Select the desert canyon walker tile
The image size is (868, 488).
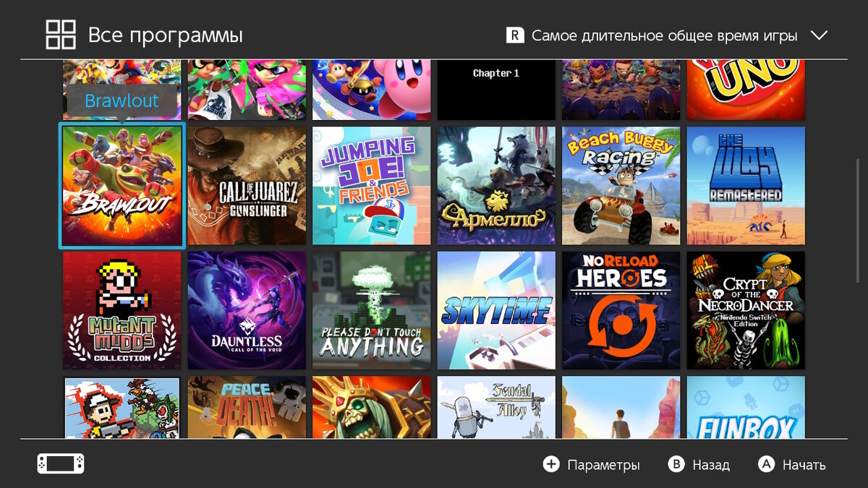click(x=621, y=407)
